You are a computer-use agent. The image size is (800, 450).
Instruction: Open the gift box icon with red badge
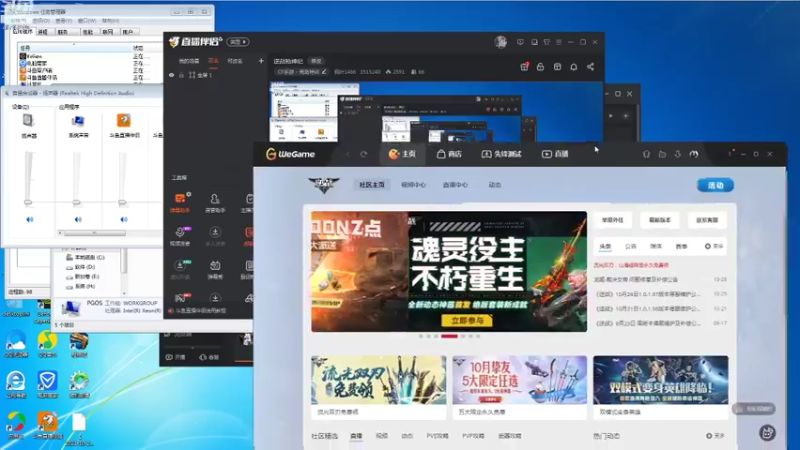[x=524, y=67]
